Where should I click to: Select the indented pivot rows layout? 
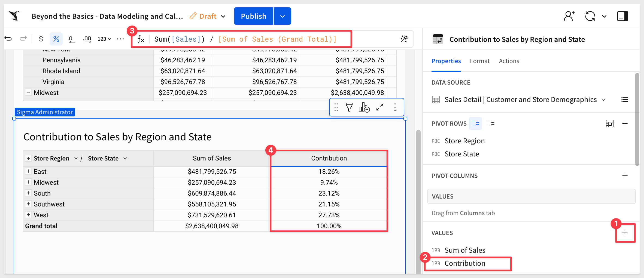point(475,123)
